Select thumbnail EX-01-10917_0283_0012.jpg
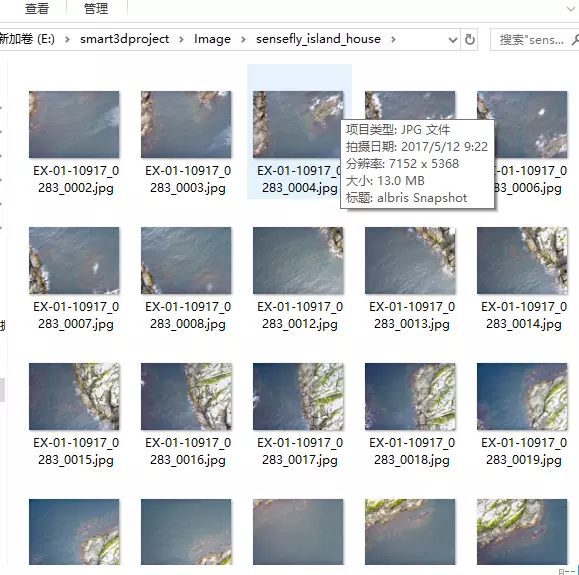 coord(298,260)
